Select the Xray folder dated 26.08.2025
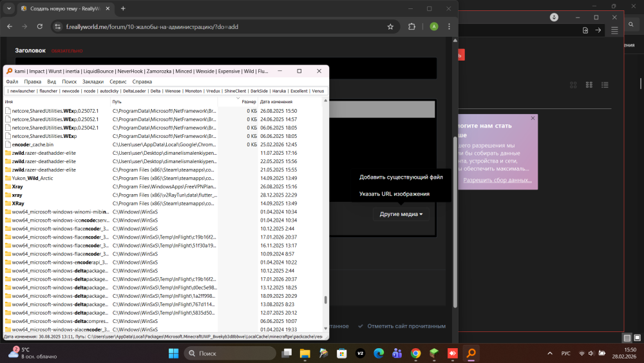644x363 pixels. pos(164,186)
